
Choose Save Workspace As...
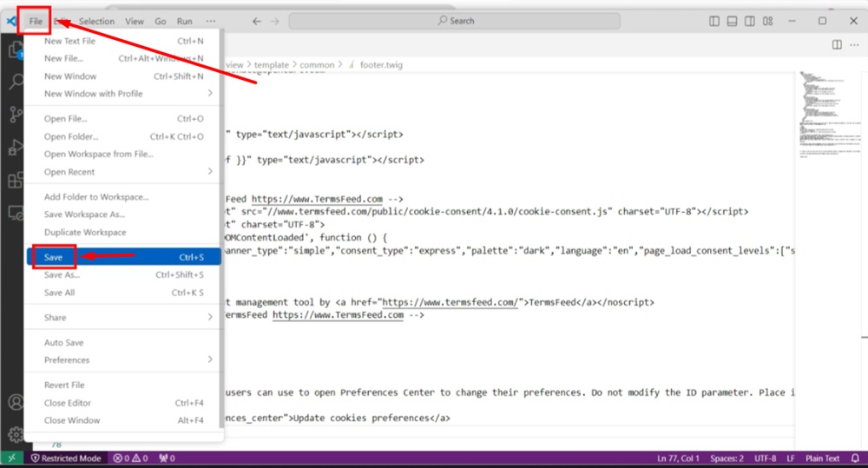click(124, 214)
